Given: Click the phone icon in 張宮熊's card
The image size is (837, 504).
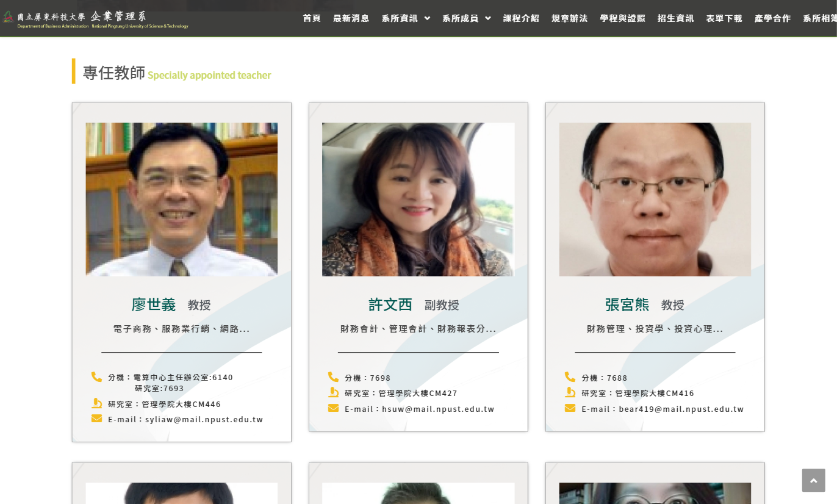Looking at the screenshot, I should [x=570, y=377].
